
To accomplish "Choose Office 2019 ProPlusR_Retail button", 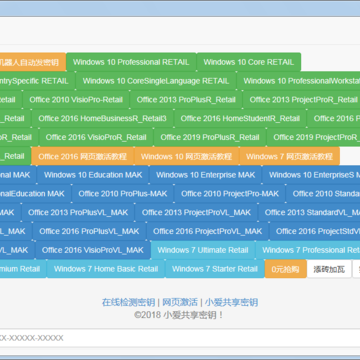I will point(210,137).
